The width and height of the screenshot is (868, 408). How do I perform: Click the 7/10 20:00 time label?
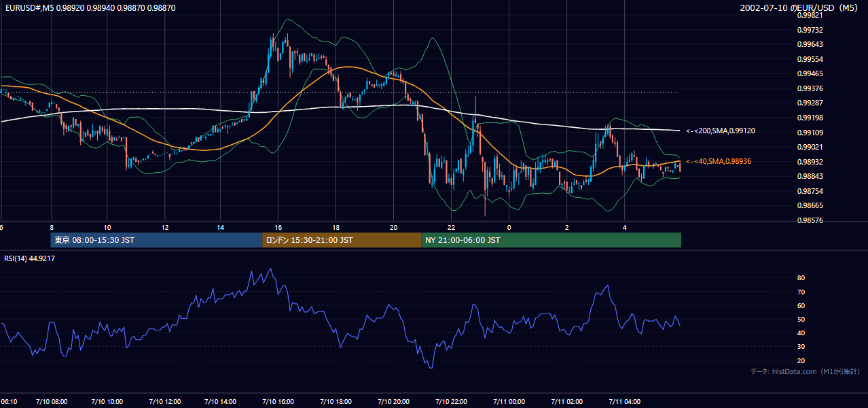394,402
